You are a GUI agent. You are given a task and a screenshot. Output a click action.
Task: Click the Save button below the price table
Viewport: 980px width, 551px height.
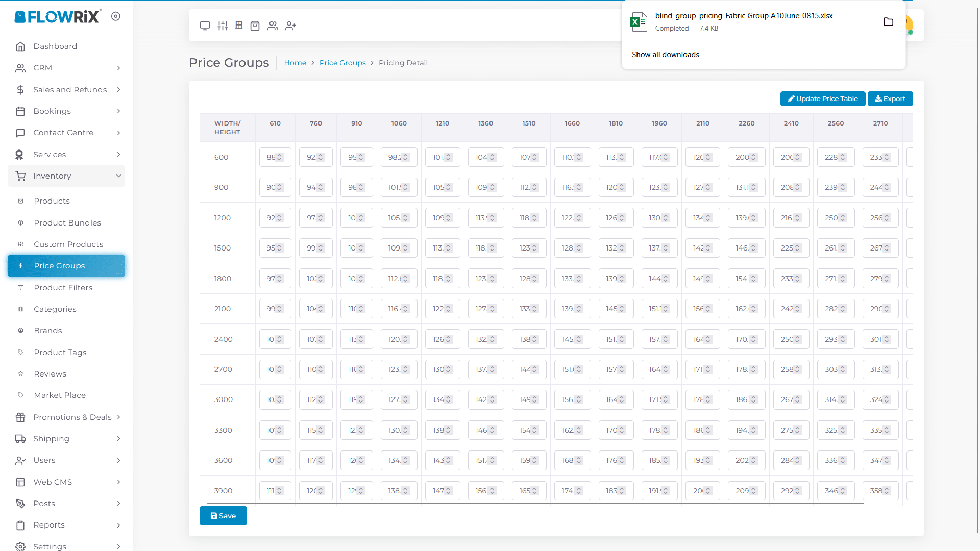tap(223, 515)
